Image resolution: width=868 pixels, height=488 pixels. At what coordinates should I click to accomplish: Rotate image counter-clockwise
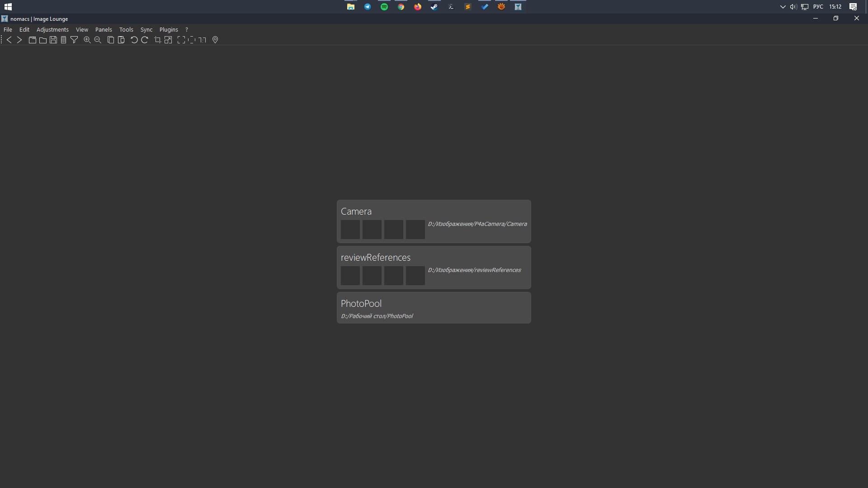[134, 40]
